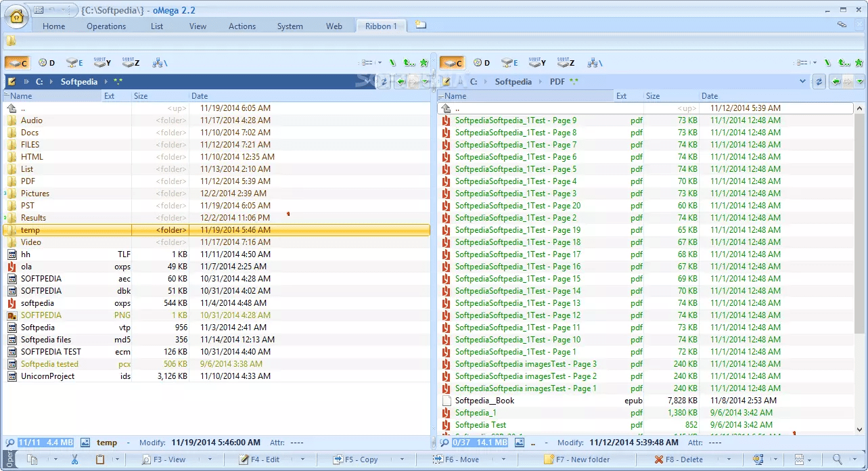Click the copy-to-clipboard icon in bottom toolbar
The width and height of the screenshot is (868, 471).
tap(32, 459)
